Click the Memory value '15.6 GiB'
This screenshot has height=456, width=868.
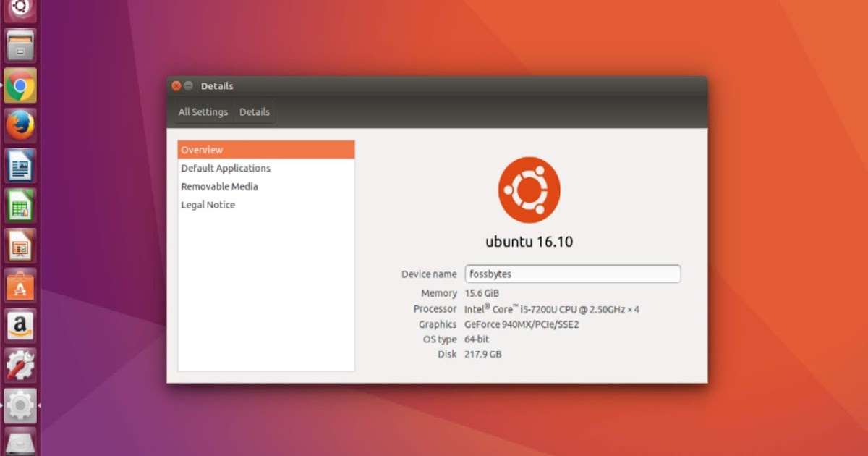[482, 293]
